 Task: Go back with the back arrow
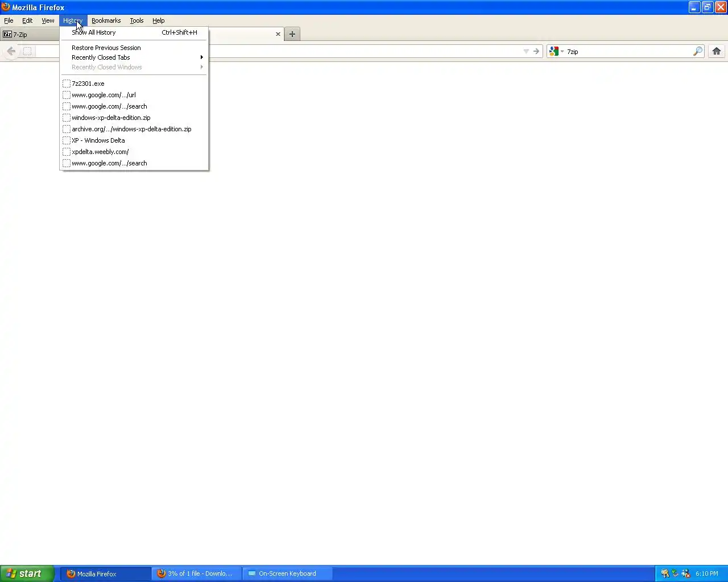coord(11,51)
